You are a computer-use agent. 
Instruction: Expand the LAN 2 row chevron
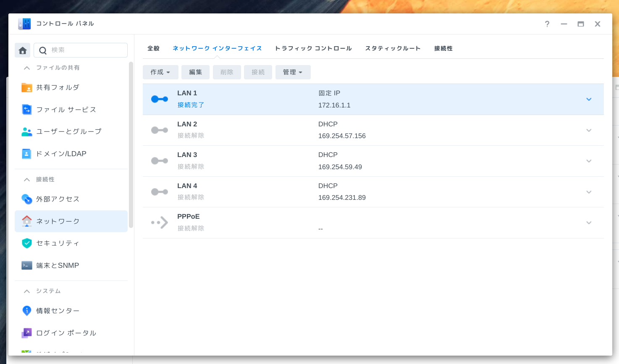tap(589, 131)
